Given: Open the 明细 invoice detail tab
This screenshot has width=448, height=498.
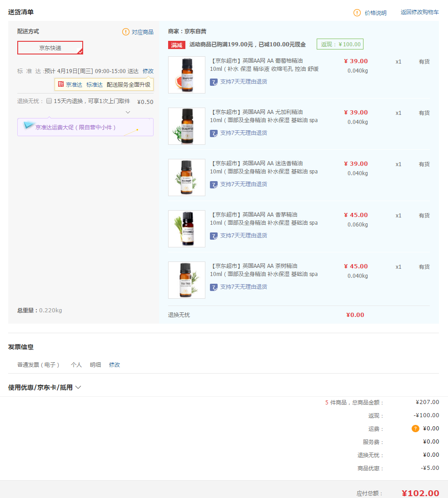Looking at the screenshot, I should click(x=95, y=365).
